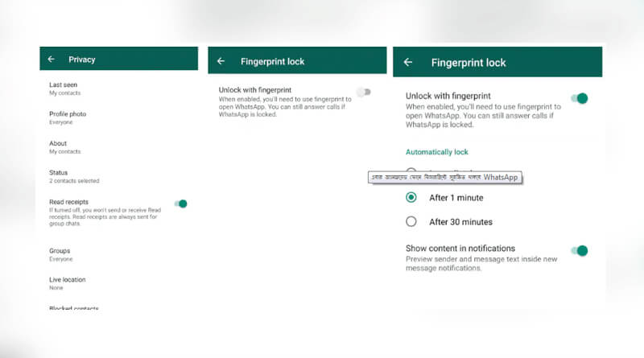This screenshot has width=644, height=358.
Task: Select After 30 minutes radio option
Action: (411, 222)
